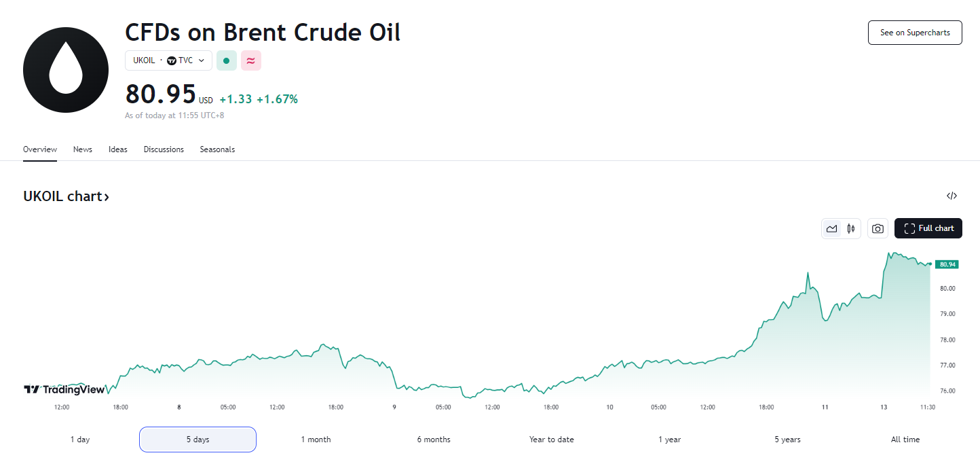Select the All time range

tap(905, 440)
